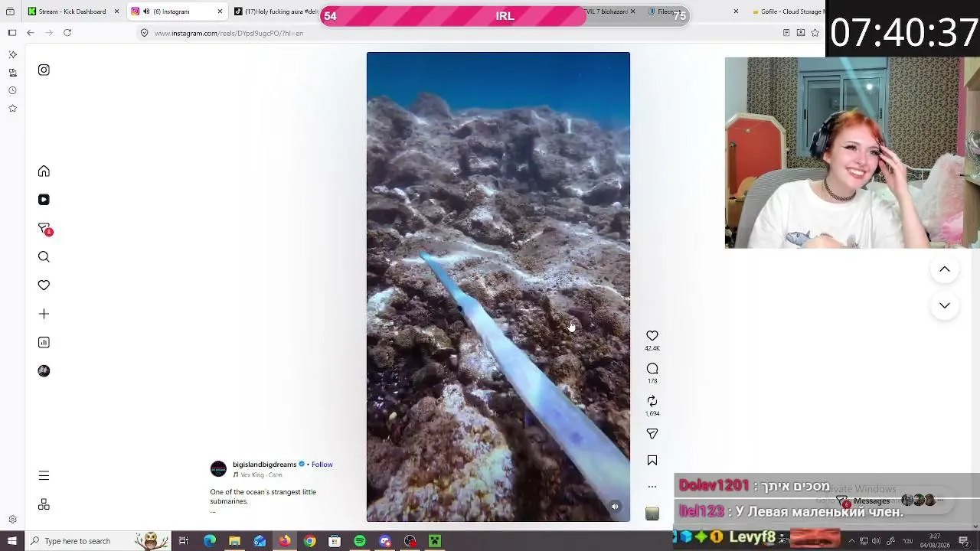
Task: Open Minecraft creeper icon on taskbar
Action: (x=435, y=541)
